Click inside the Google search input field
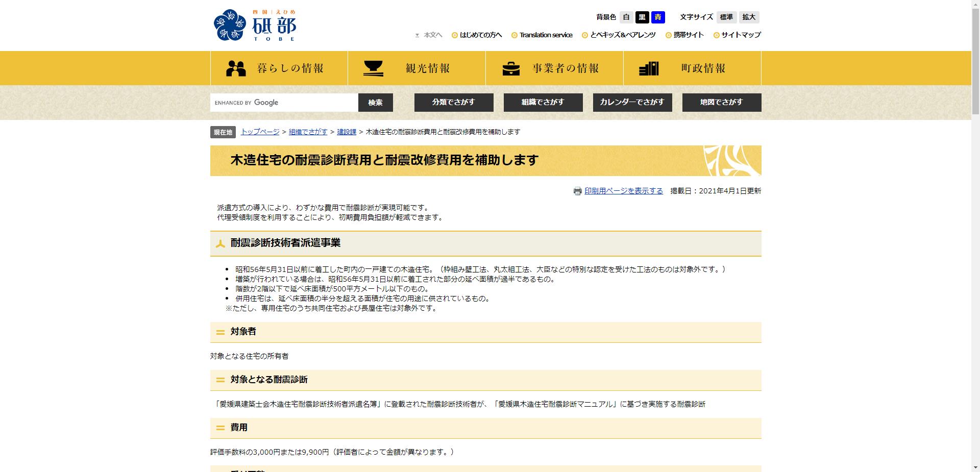Image resolution: width=980 pixels, height=472 pixels. [306, 102]
